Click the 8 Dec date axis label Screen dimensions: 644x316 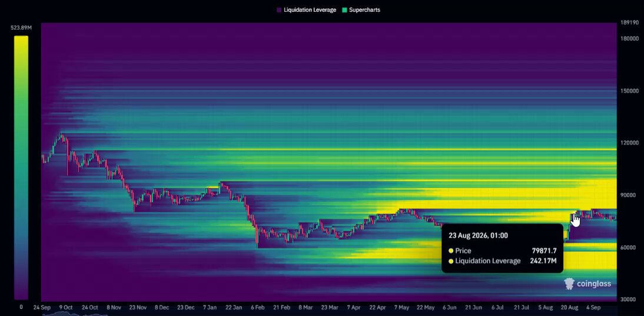(162, 307)
